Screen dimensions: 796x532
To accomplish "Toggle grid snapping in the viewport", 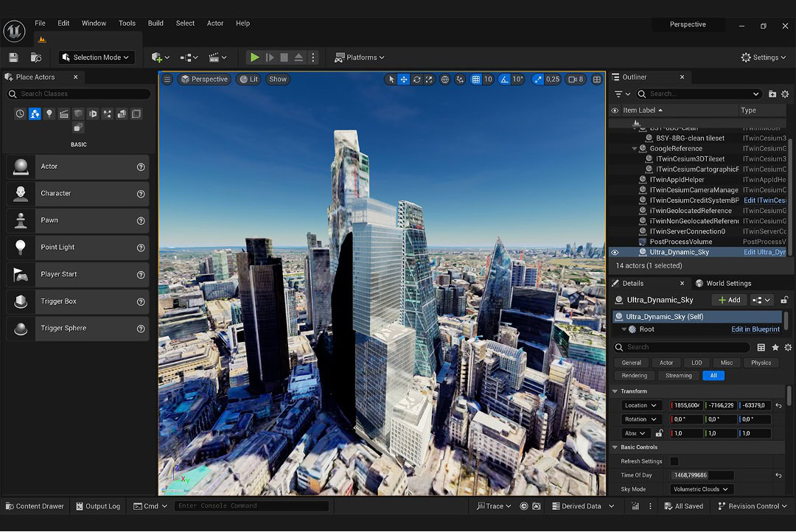I will pyautogui.click(x=476, y=80).
